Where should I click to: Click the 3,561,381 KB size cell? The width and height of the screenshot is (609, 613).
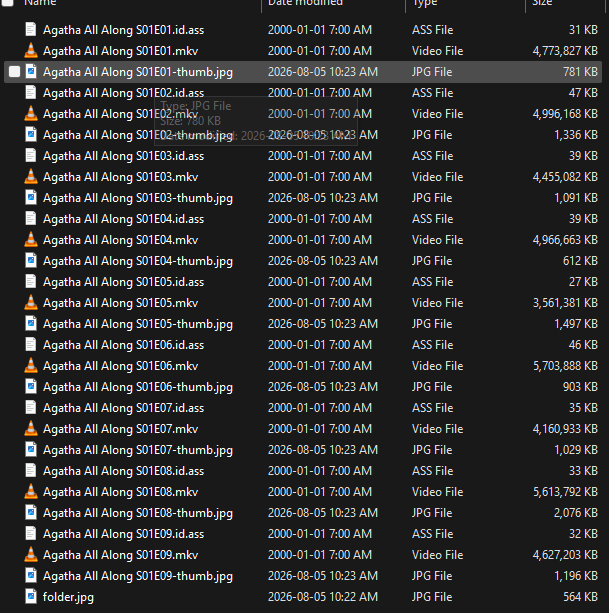coord(565,303)
